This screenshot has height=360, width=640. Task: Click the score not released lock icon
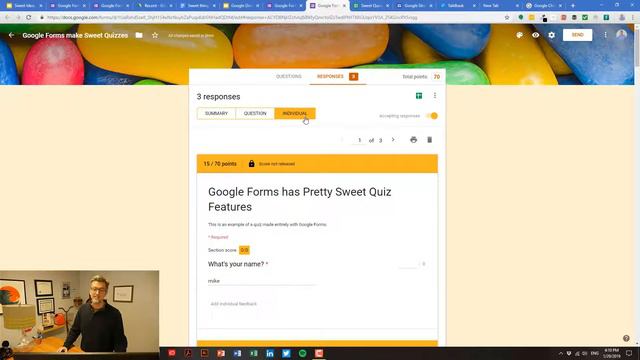click(251, 164)
